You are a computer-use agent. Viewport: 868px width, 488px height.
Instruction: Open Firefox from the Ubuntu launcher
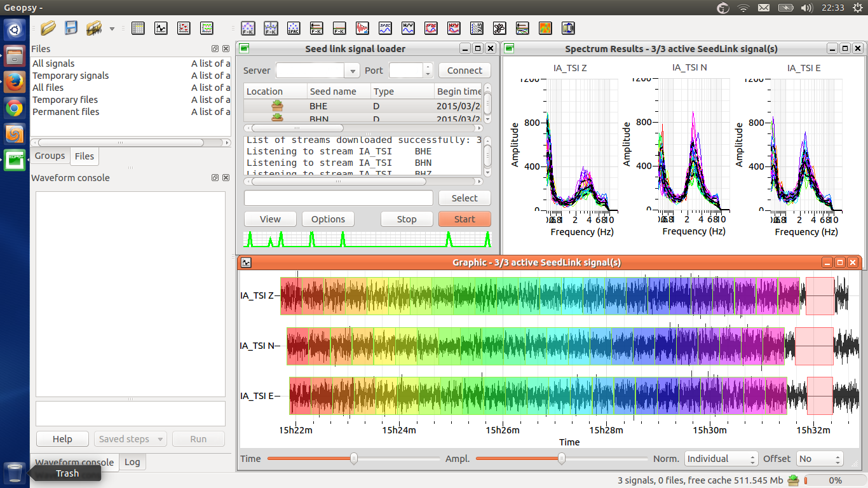15,82
